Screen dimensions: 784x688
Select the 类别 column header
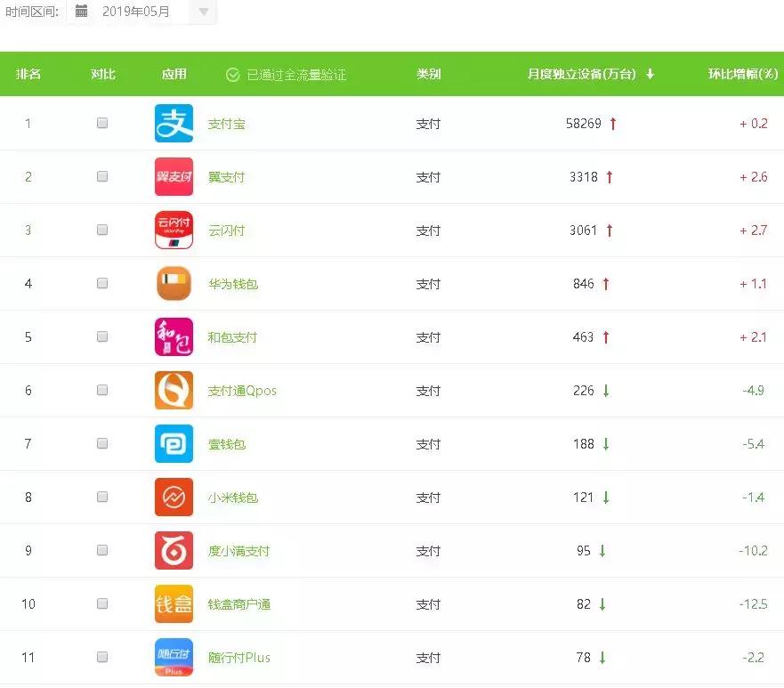coord(428,75)
